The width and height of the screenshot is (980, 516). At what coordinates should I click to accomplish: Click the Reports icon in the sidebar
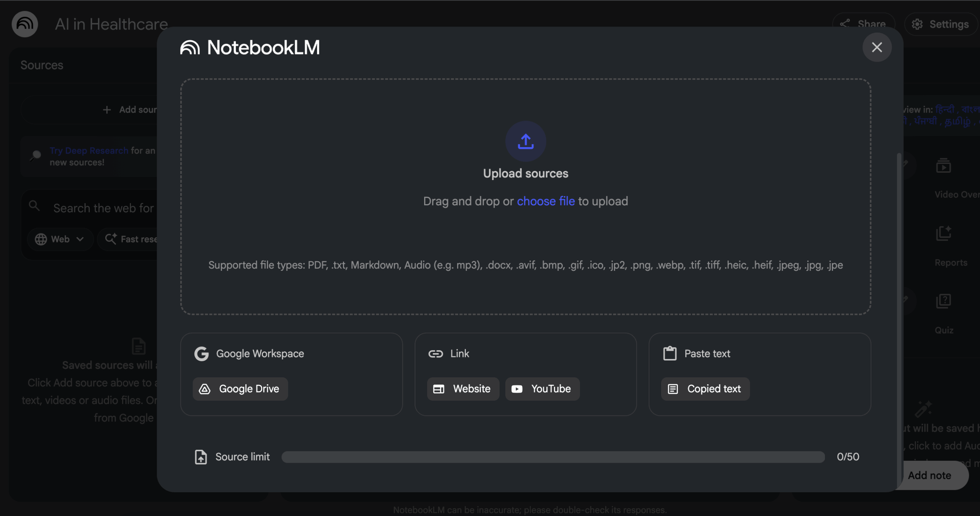click(x=943, y=233)
